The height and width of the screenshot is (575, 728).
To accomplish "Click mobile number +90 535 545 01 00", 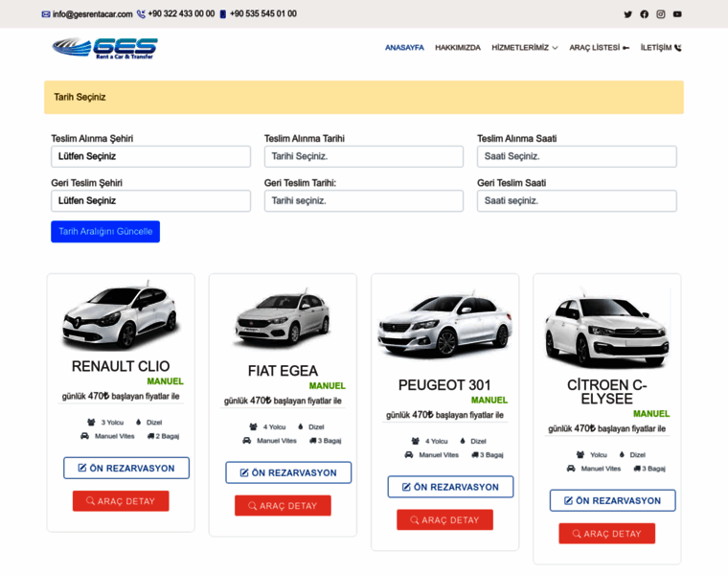I will 263,14.
